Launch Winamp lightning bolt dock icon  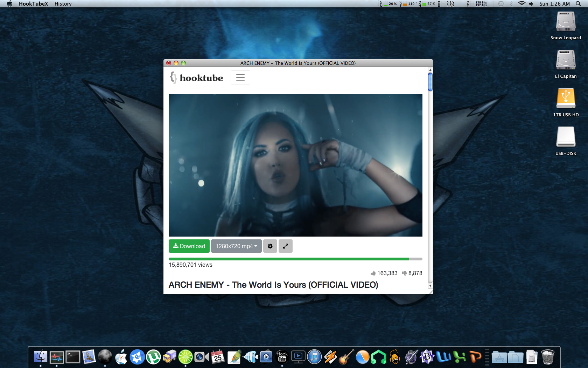pos(330,357)
